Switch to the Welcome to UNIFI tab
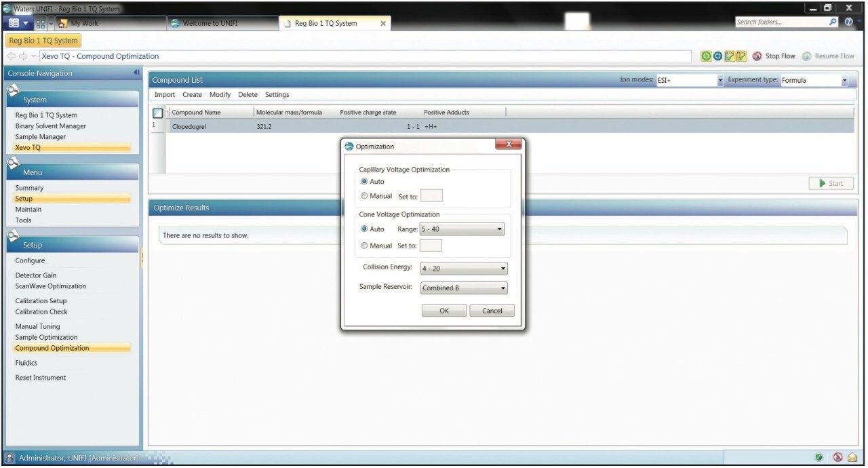The width and height of the screenshot is (868, 468). tap(222, 24)
